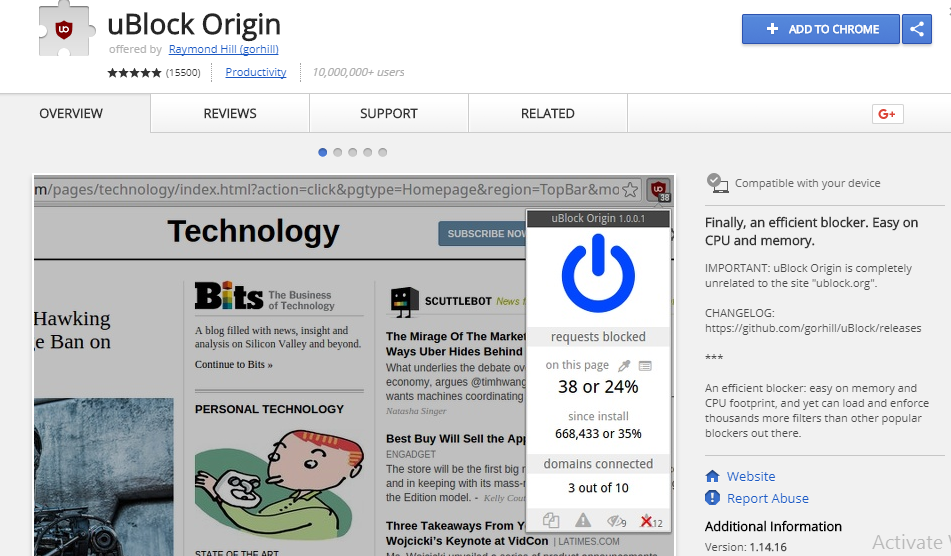Switch to the SUPPORT tab
This screenshot has height=556, width=951.
click(389, 113)
